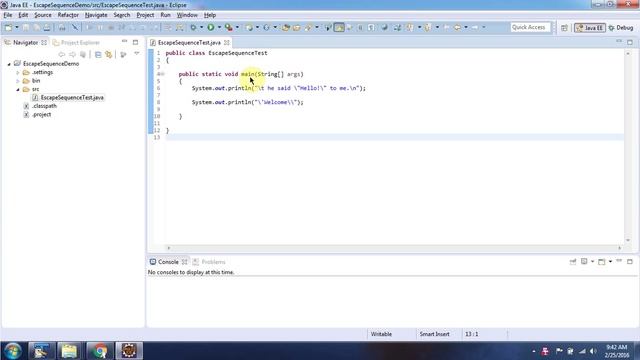Open the Edit menu

coord(23,15)
